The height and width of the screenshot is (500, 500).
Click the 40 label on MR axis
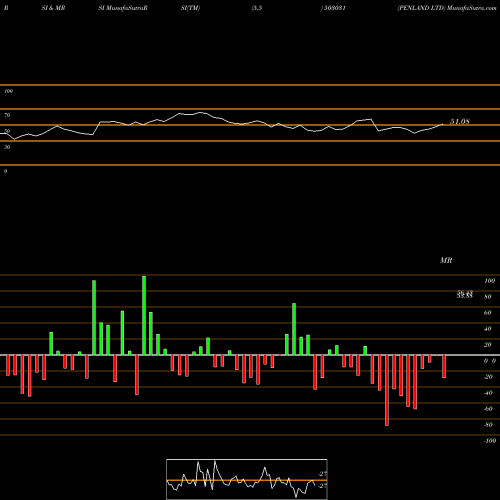click(x=488, y=329)
